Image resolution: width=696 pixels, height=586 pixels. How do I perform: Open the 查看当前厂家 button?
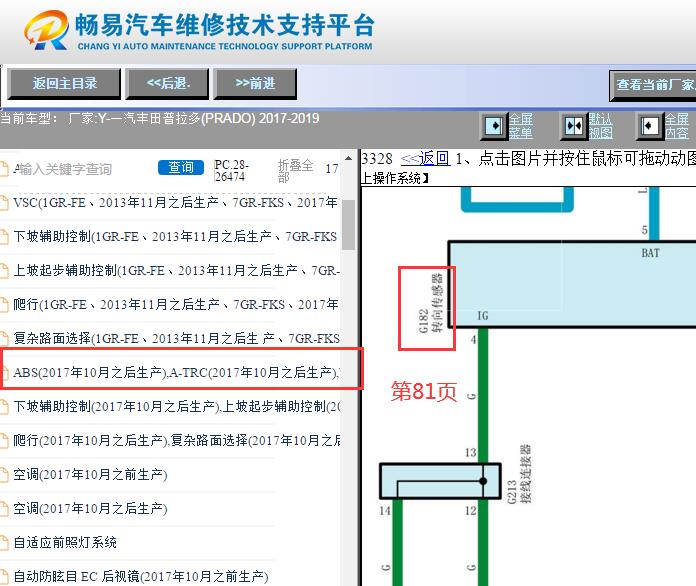click(x=653, y=85)
